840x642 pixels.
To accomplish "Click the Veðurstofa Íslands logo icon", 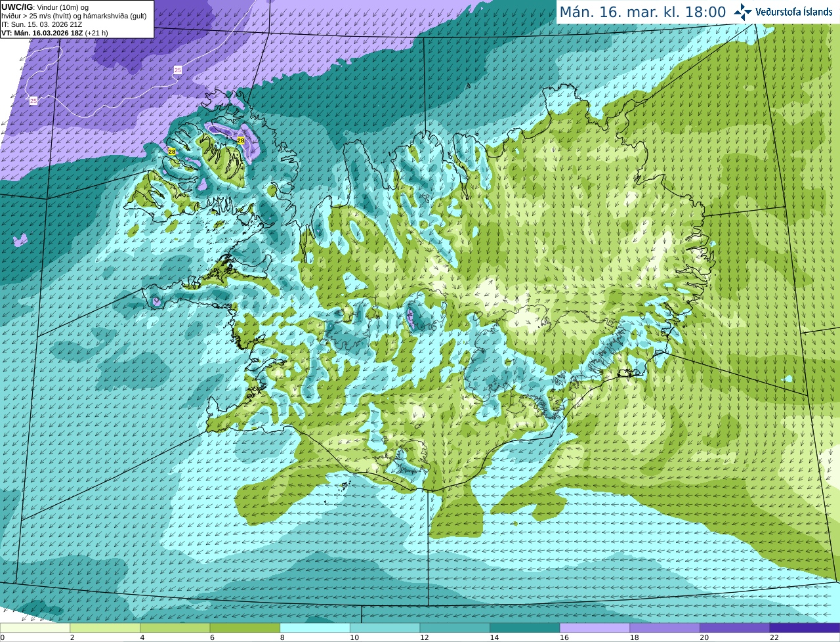I will [x=742, y=12].
